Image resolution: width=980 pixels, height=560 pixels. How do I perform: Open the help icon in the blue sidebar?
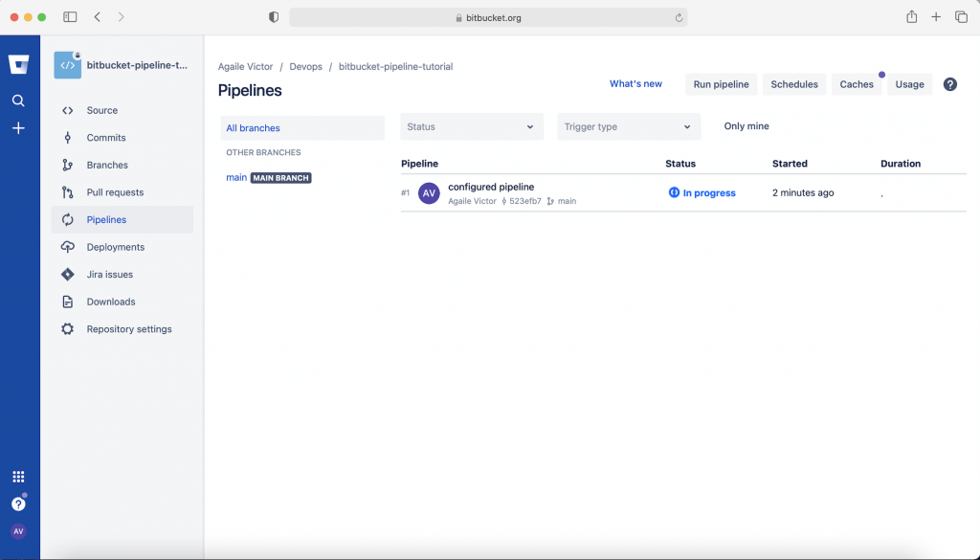coord(19,504)
